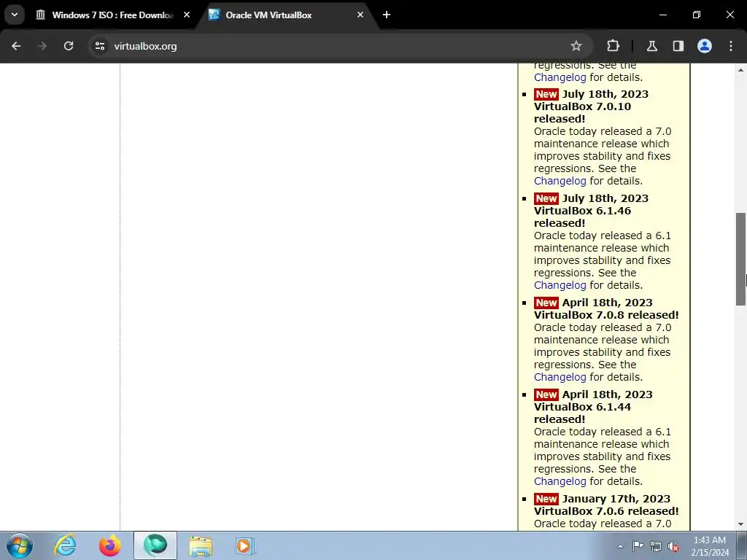Close the Oracle VM VirtualBox tab

[360, 15]
